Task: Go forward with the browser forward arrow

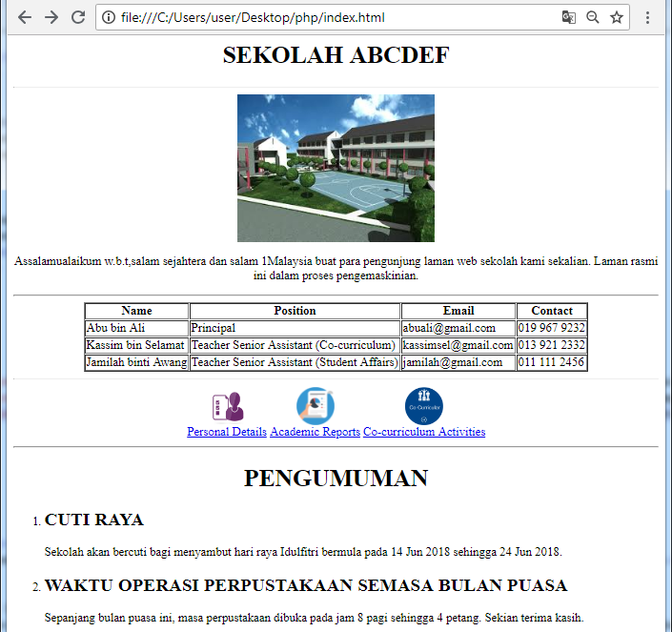Action: click(51, 17)
